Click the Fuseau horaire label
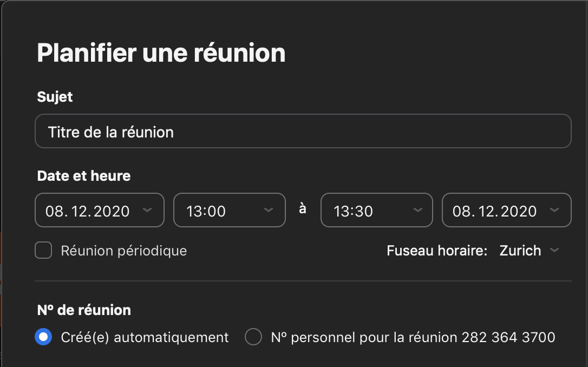 pyautogui.click(x=437, y=251)
